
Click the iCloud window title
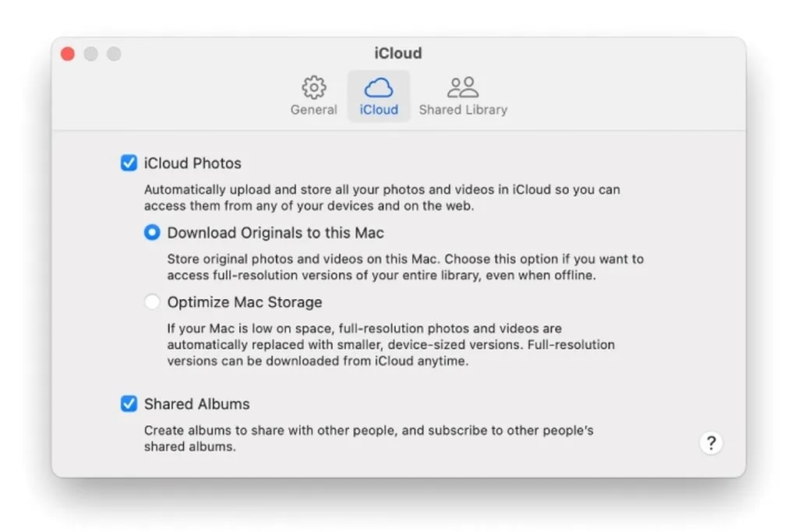coord(398,53)
